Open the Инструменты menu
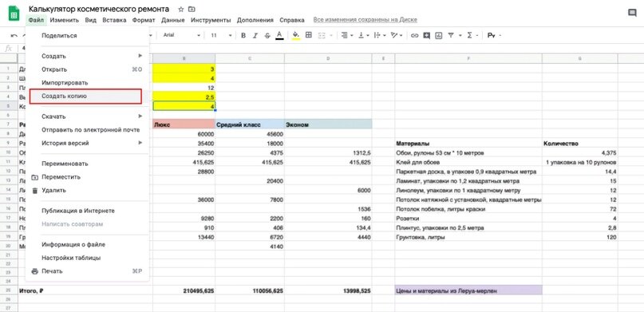 pos(211,20)
